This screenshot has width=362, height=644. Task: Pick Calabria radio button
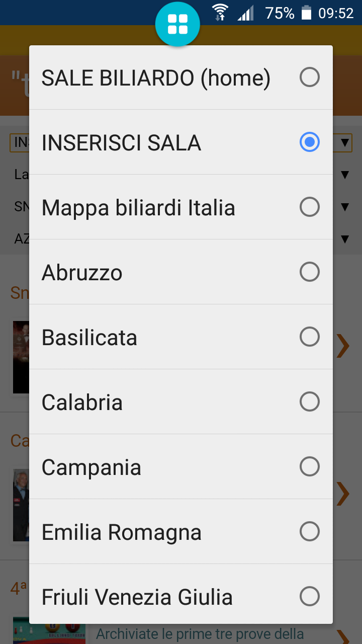click(x=310, y=402)
